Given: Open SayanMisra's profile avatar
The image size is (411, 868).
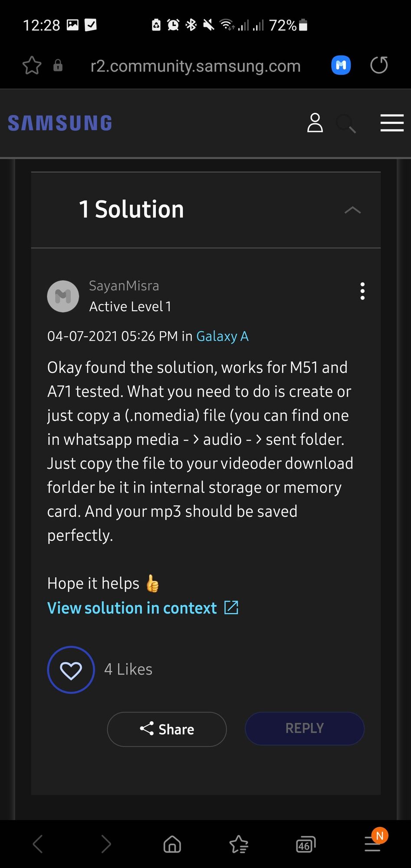Looking at the screenshot, I should click(x=63, y=296).
